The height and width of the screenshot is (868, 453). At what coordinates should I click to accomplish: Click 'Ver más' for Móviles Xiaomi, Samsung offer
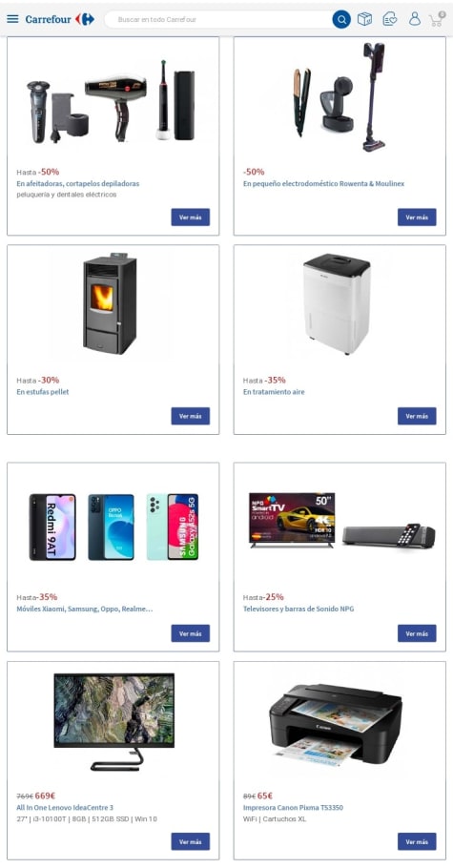[191, 633]
